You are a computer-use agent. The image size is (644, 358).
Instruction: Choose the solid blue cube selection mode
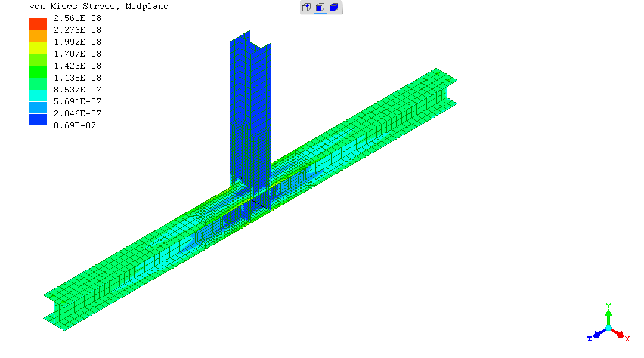(x=334, y=8)
